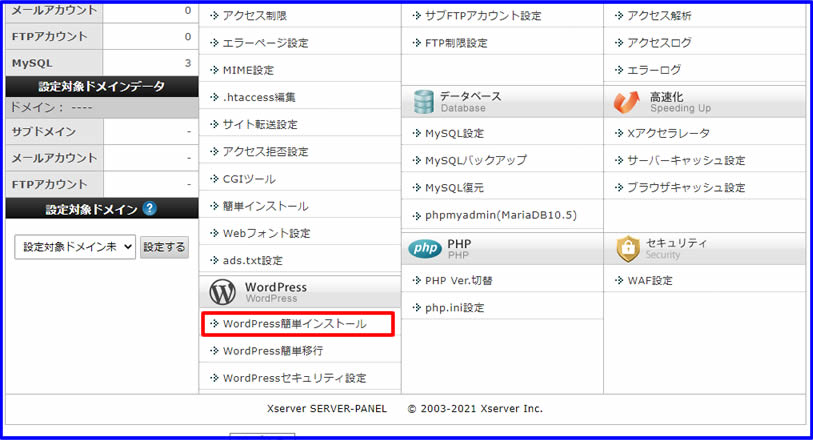813x440 pixels.
Task: Click the Database cylinder icon
Action: click(x=424, y=102)
